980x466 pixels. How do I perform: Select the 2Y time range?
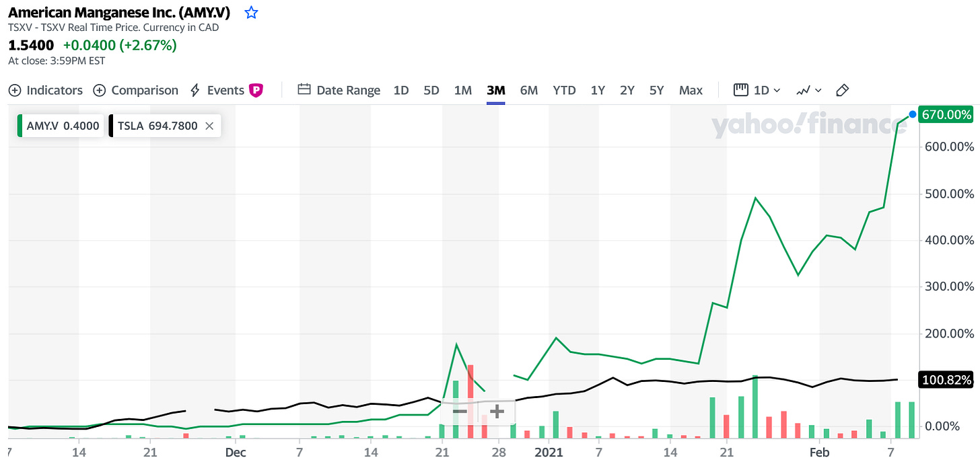627,90
